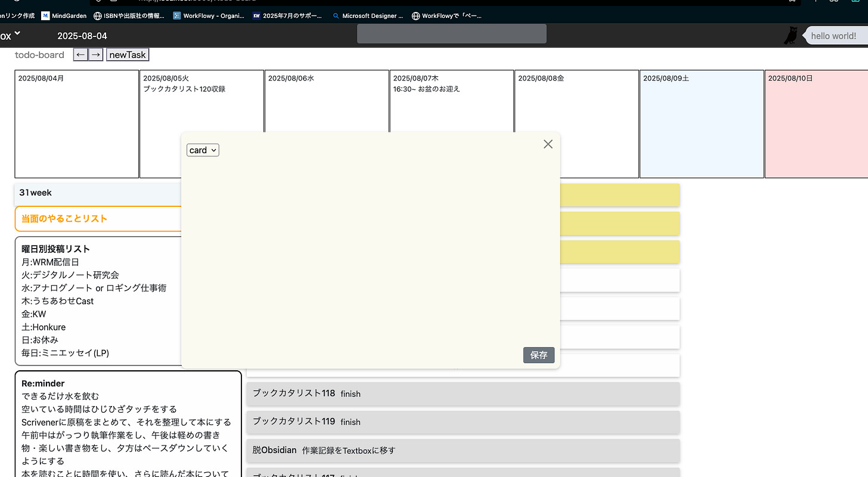This screenshot has width=868, height=477.
Task: Click the 曜日別投稿リスト heading
Action: pos(55,249)
